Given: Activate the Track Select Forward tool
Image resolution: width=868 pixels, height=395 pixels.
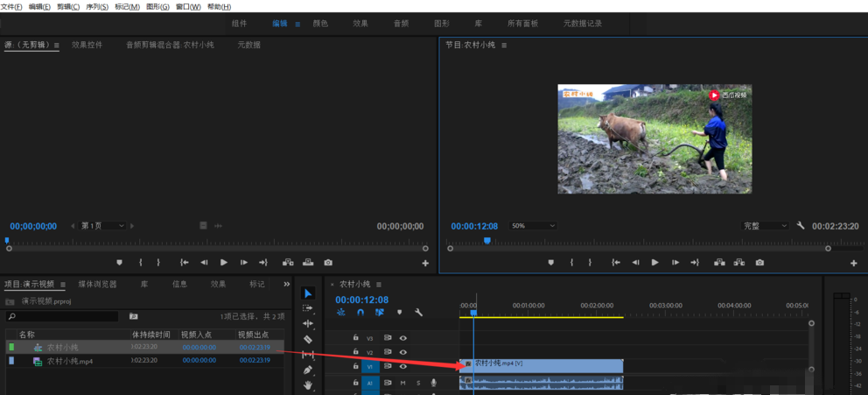Looking at the screenshot, I should tap(308, 308).
